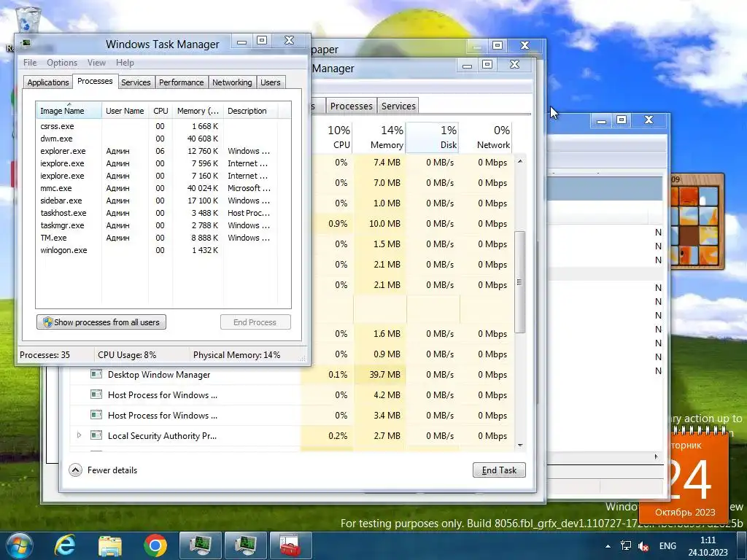747x560 pixels.
Task: Open the File menu
Action: 29,63
